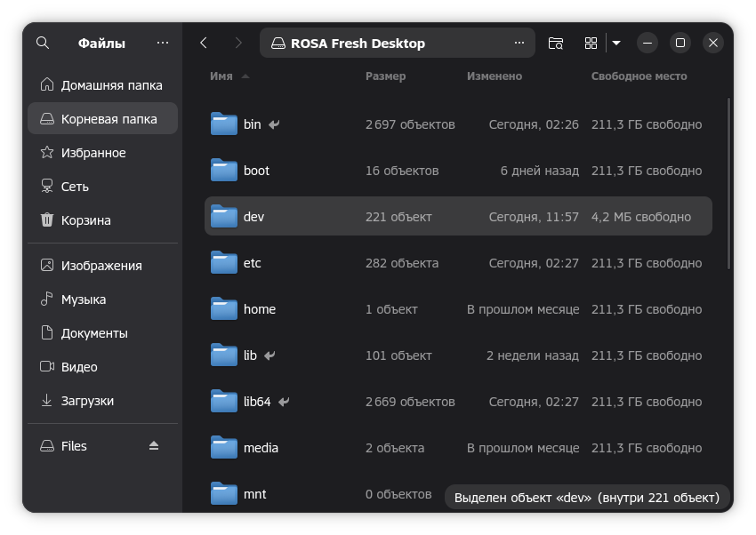Sort by Изменено column header
Viewport: 756px width, 535px height.
pos(495,76)
